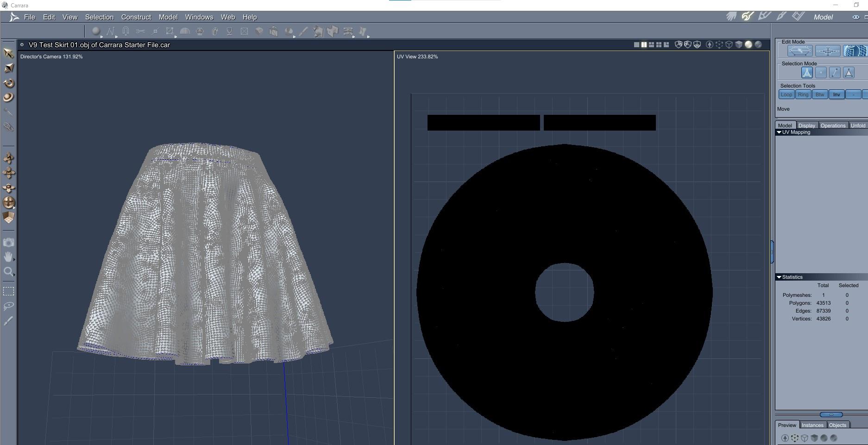Select the Bank camera tool

8,188
